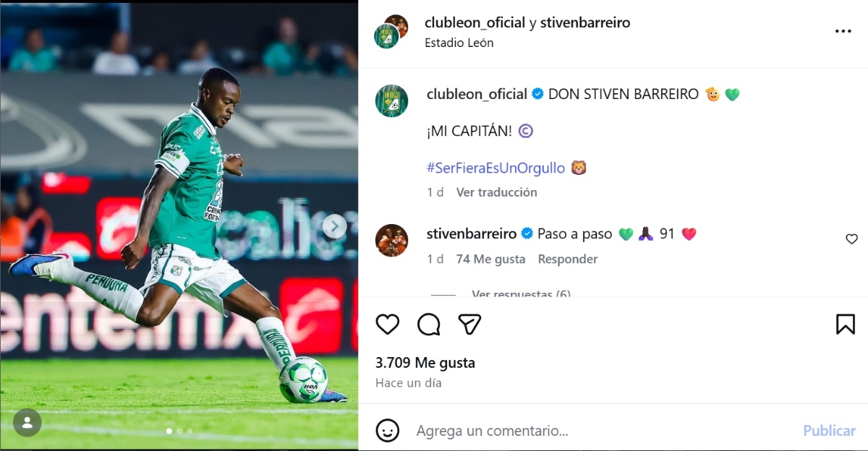
Task: Save post with the bookmark icon
Action: click(846, 325)
